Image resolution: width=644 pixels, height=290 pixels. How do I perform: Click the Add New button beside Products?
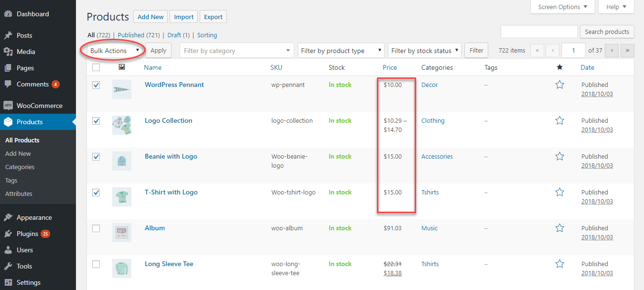click(150, 17)
